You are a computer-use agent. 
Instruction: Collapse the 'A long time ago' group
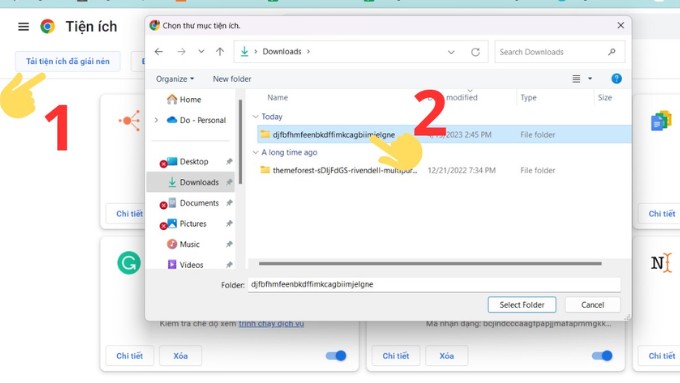click(255, 152)
